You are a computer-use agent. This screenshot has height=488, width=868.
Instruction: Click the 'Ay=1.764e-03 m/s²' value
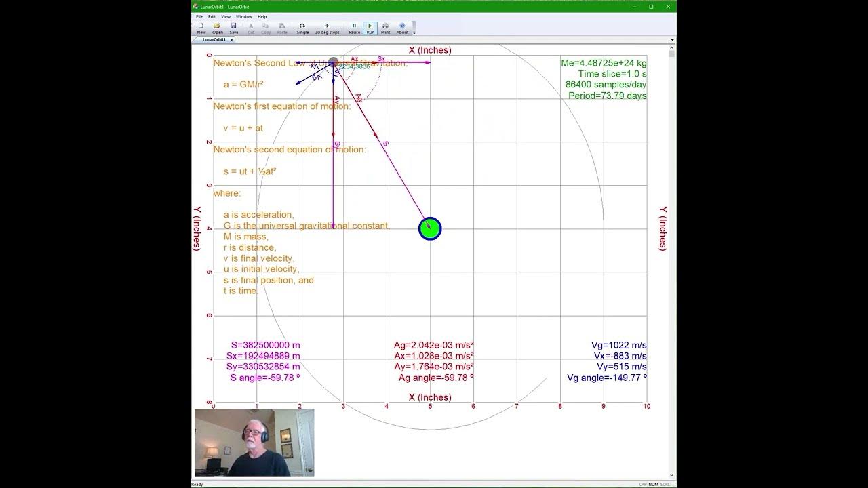coord(434,367)
